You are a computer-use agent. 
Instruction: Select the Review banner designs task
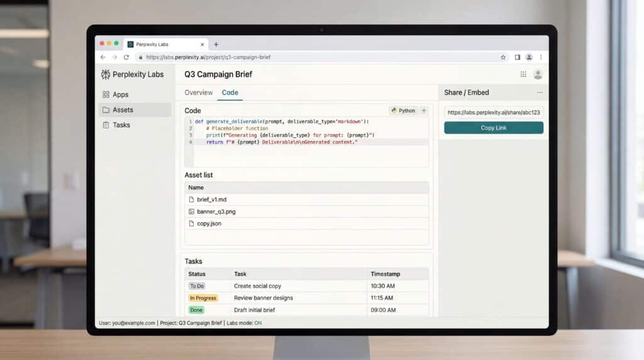[x=264, y=298]
